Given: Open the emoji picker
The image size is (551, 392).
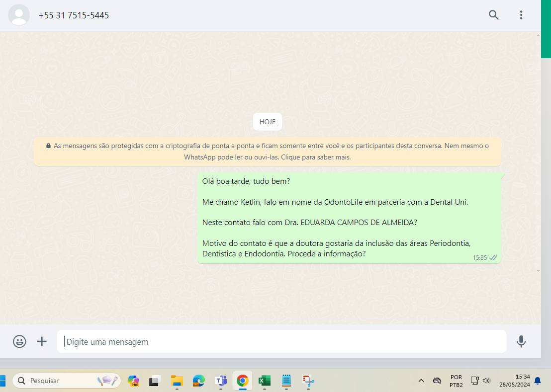Looking at the screenshot, I should point(19,341).
